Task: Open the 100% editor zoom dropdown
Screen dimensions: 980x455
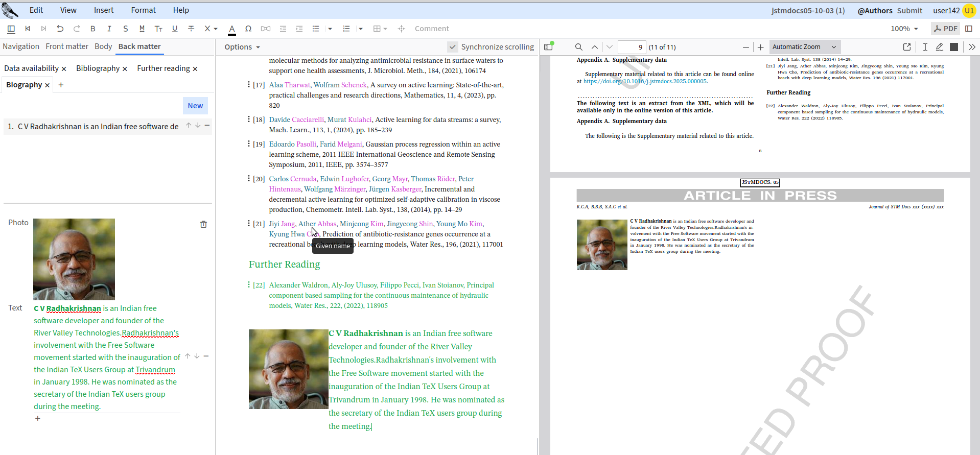Action: click(x=904, y=29)
